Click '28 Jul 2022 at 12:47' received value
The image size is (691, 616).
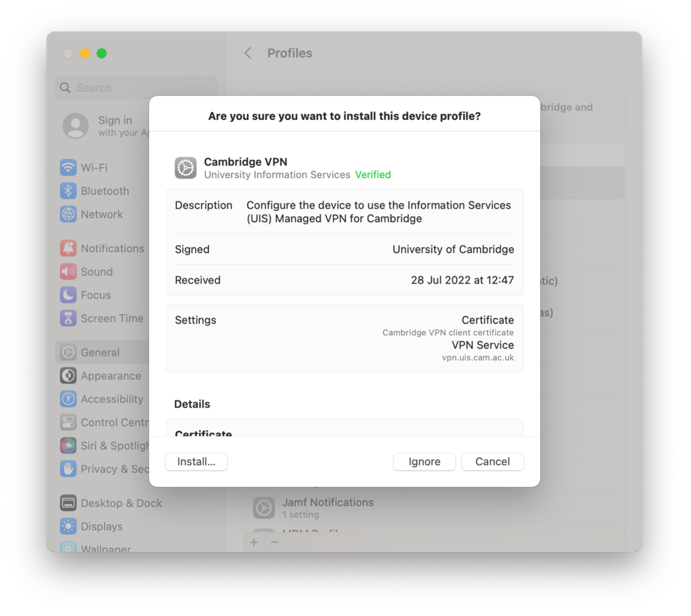[462, 280]
